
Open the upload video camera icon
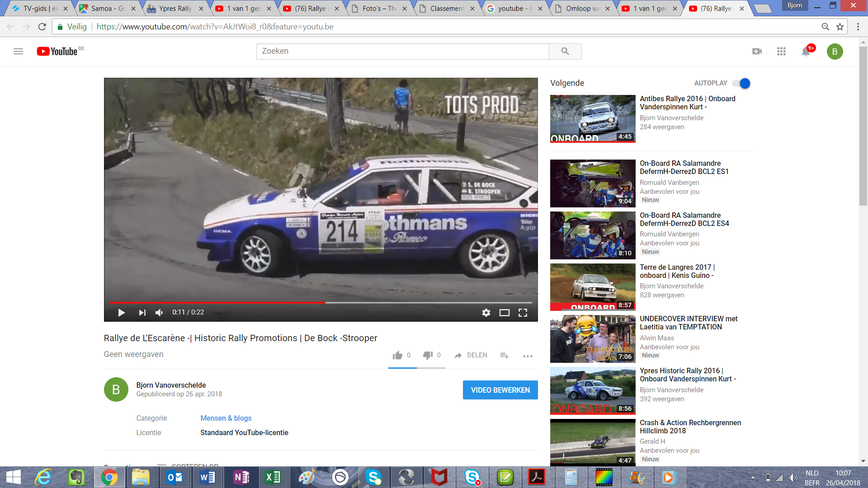pos(757,52)
